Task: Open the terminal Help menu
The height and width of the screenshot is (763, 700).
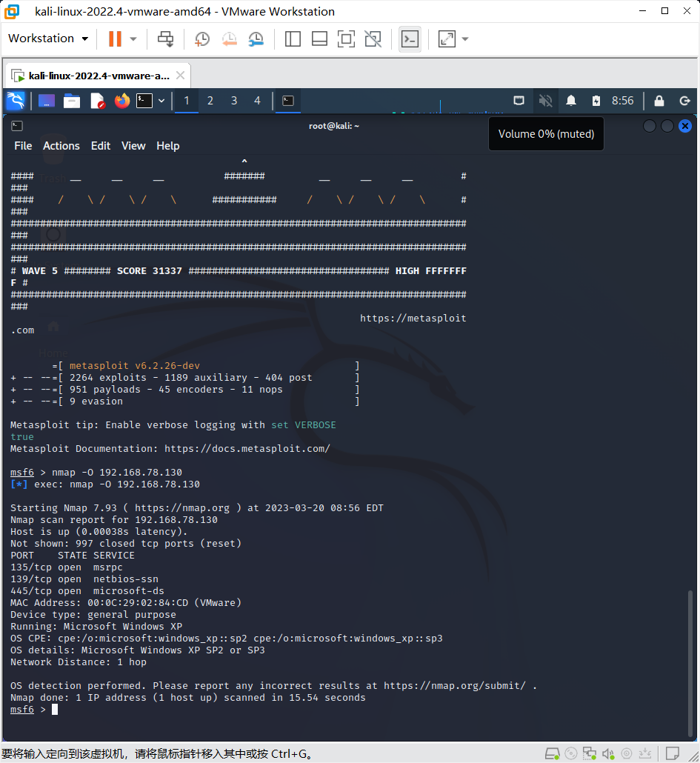Action: click(168, 146)
